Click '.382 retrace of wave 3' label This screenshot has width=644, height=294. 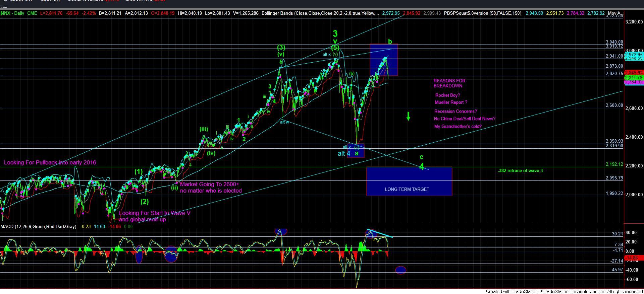tap(520, 171)
